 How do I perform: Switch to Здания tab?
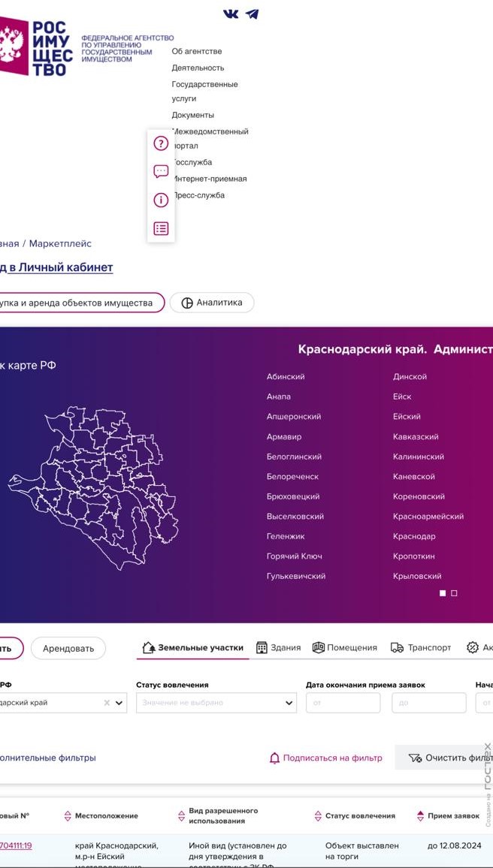tap(279, 647)
